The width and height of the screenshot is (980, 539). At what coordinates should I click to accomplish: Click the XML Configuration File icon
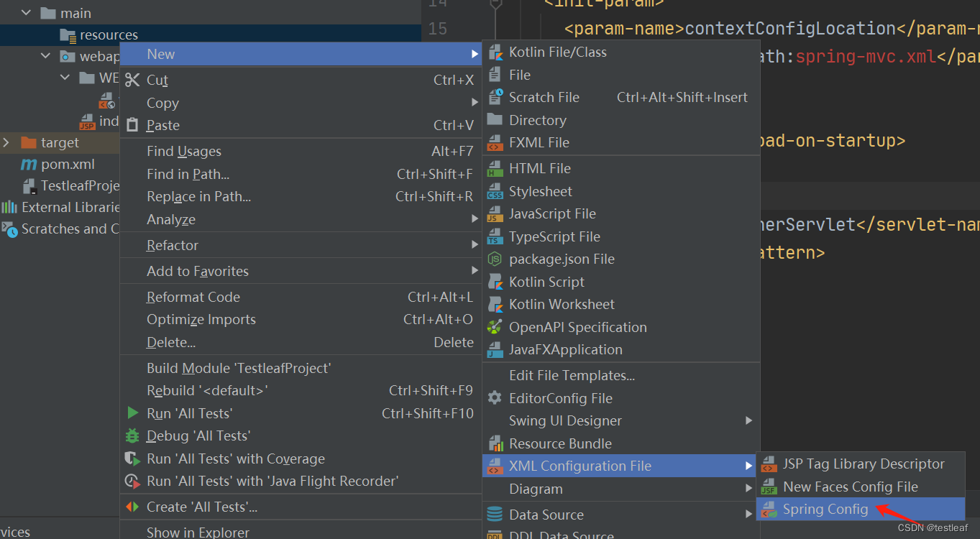tap(495, 466)
